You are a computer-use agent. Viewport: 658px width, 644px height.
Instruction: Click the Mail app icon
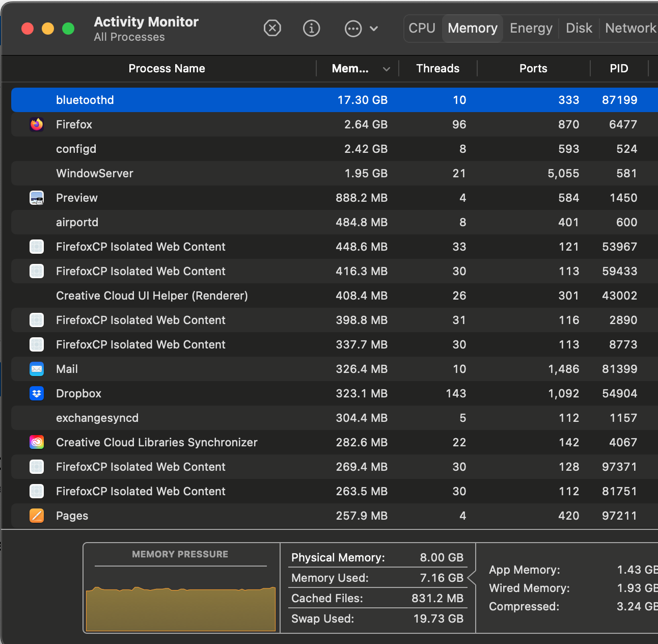point(36,369)
